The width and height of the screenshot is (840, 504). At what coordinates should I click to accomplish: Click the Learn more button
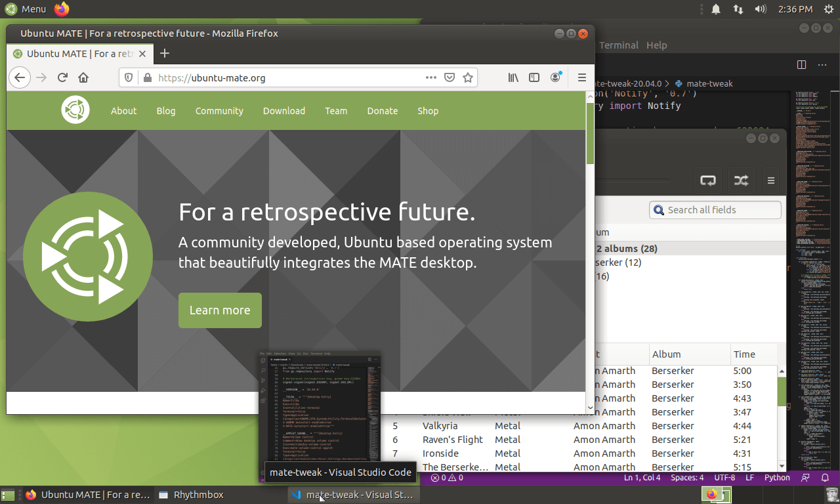tap(220, 310)
